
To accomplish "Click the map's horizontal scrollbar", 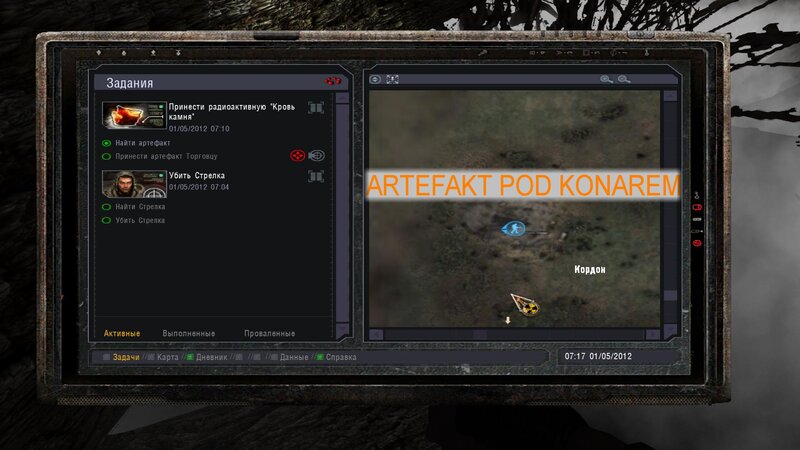I will (x=514, y=333).
